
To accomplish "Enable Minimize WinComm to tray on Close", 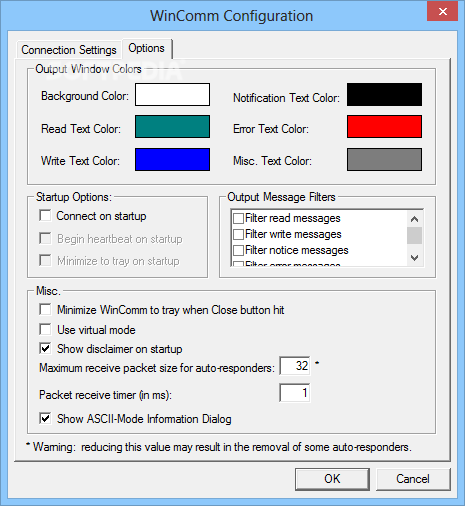I will pyautogui.click(x=45, y=309).
